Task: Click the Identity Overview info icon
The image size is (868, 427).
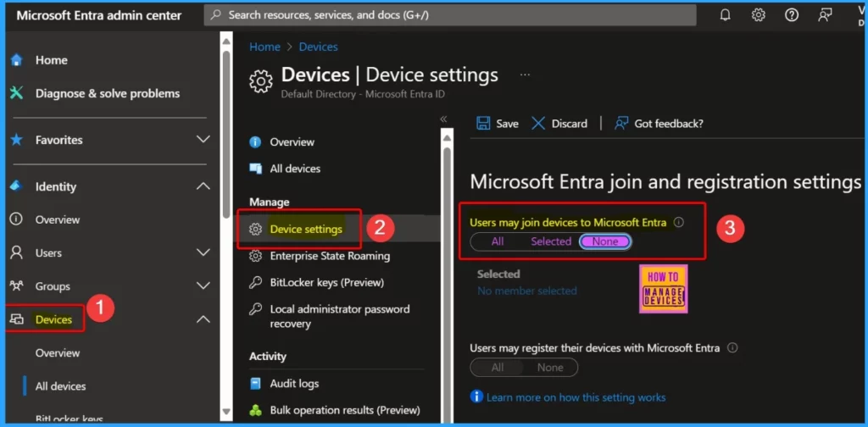Action: (16, 219)
